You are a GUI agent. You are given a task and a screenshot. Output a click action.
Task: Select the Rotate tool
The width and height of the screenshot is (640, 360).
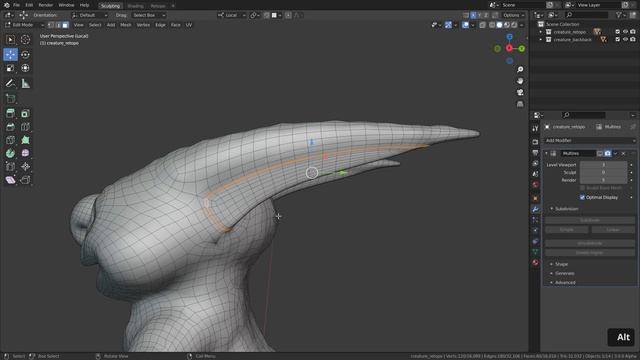(25, 54)
